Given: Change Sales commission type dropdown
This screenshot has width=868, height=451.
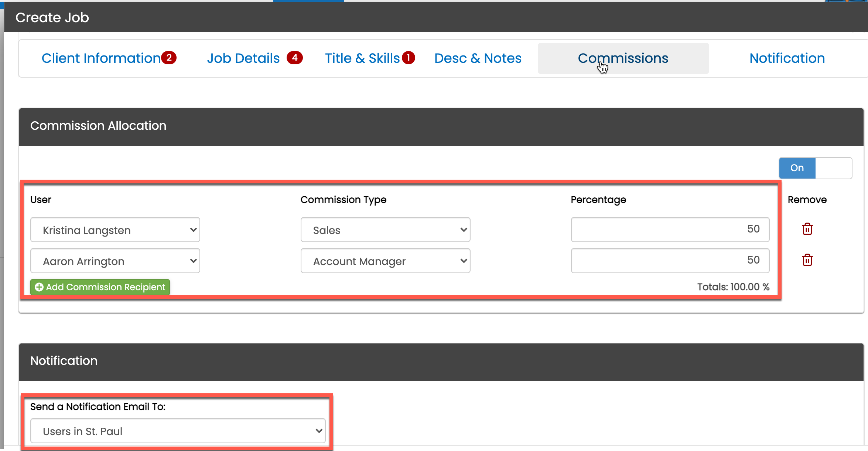Looking at the screenshot, I should pyautogui.click(x=385, y=230).
